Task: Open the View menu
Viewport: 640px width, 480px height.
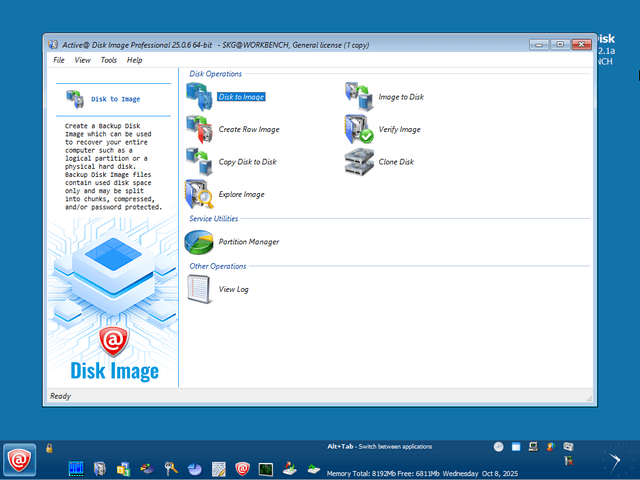Action: pyautogui.click(x=82, y=60)
